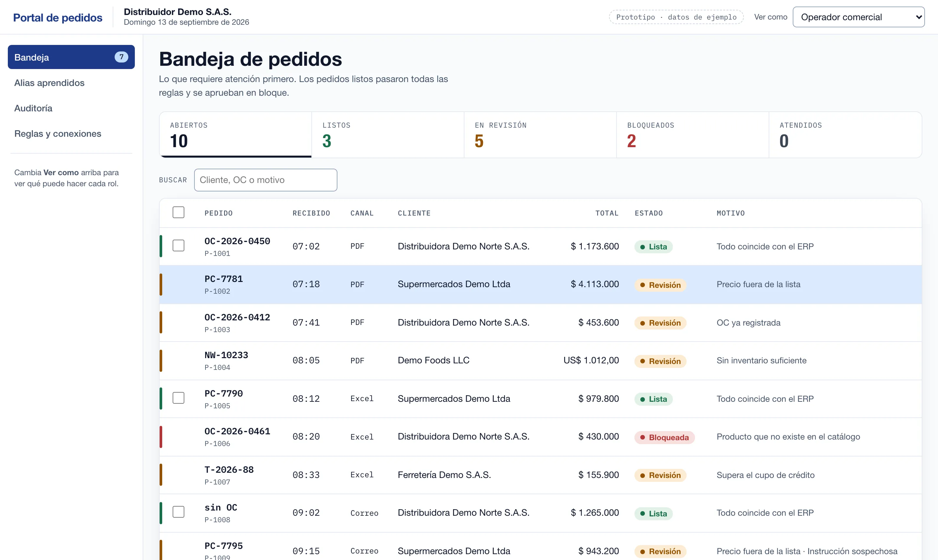
Task: Open Reglas y conexiones
Action: 58,133
